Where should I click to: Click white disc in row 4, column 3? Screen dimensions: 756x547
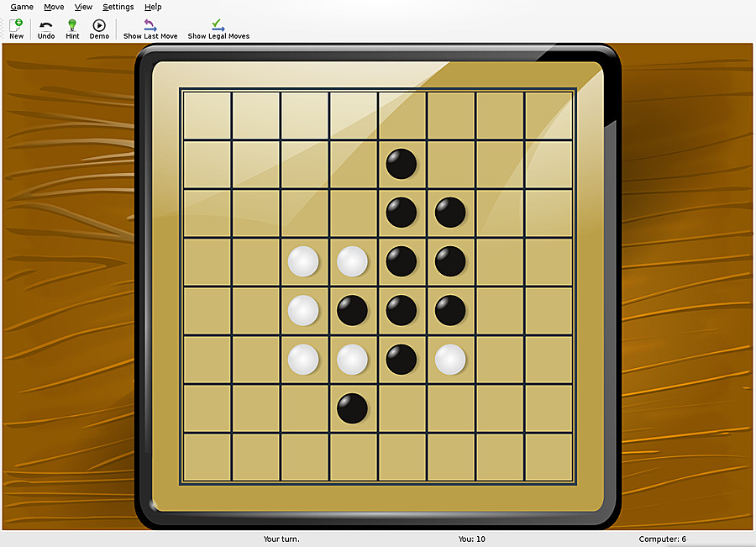click(303, 261)
